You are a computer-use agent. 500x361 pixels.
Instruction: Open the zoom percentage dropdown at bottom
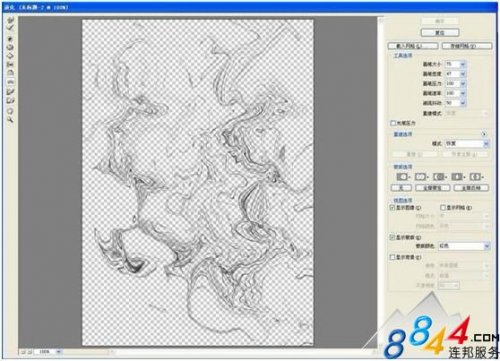pyautogui.click(x=58, y=351)
